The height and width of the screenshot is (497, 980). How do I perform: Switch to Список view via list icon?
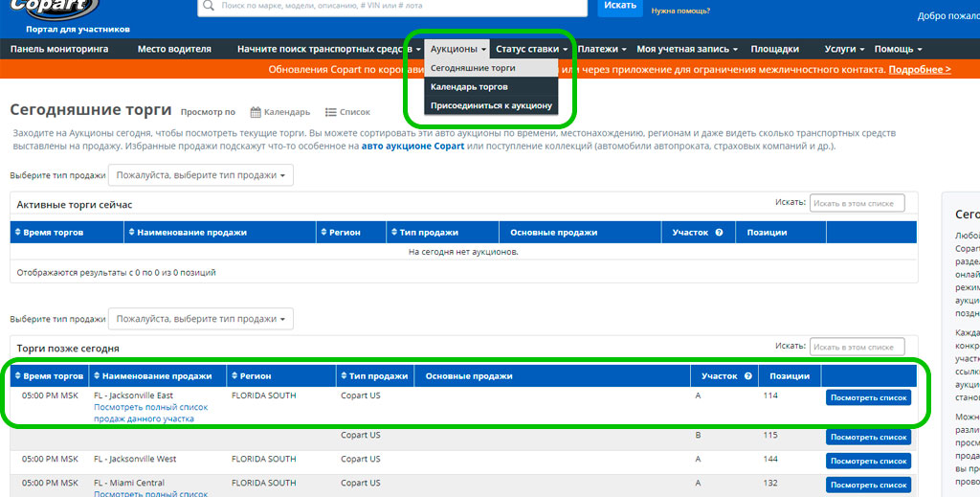pos(331,112)
